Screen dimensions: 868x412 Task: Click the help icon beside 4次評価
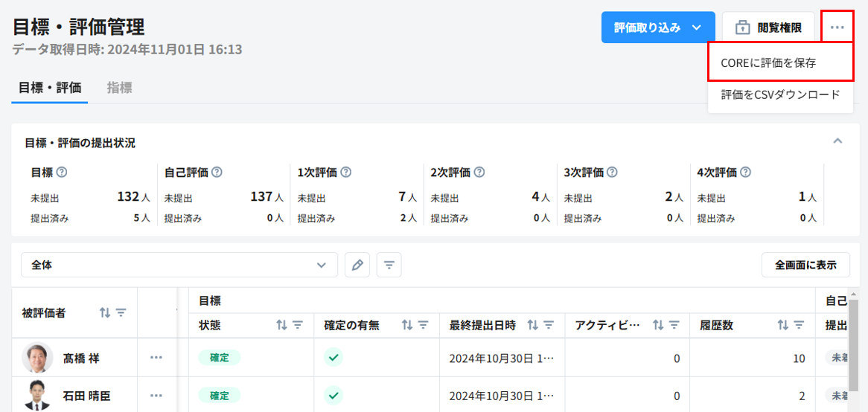[x=745, y=172]
